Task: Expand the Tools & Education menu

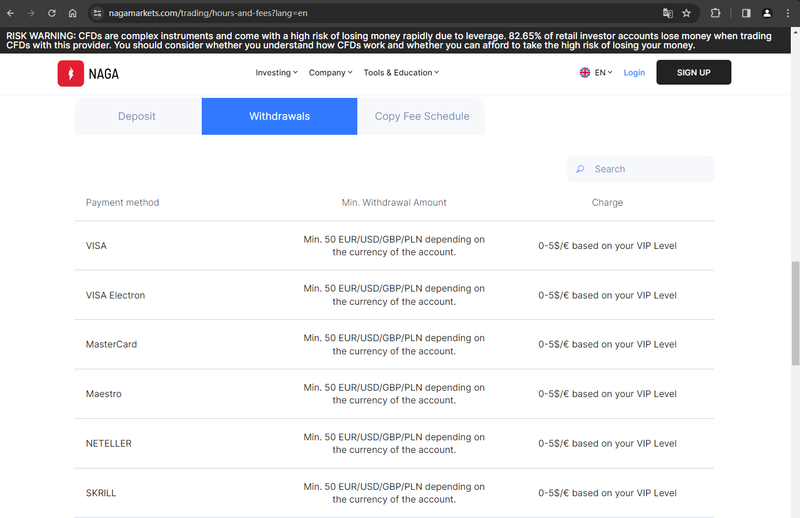Action: (x=401, y=72)
